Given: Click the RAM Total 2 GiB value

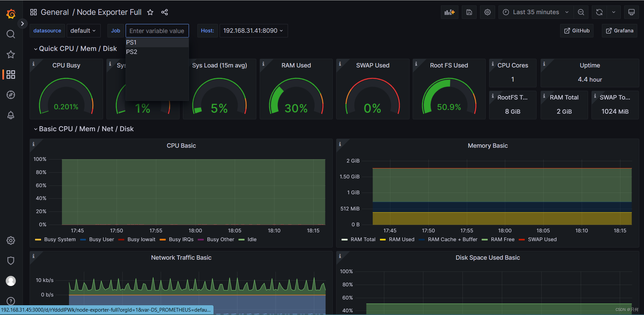Looking at the screenshot, I should coord(564,112).
